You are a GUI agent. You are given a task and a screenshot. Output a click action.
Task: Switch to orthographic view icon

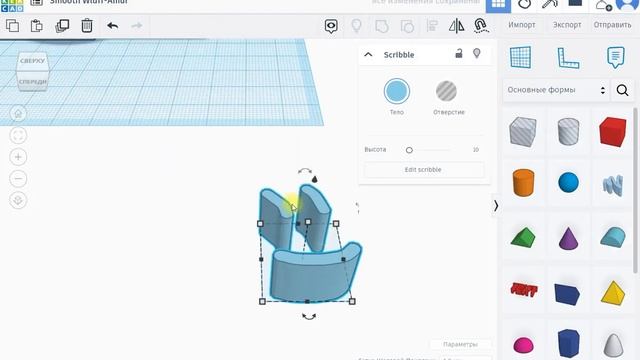[x=18, y=200]
